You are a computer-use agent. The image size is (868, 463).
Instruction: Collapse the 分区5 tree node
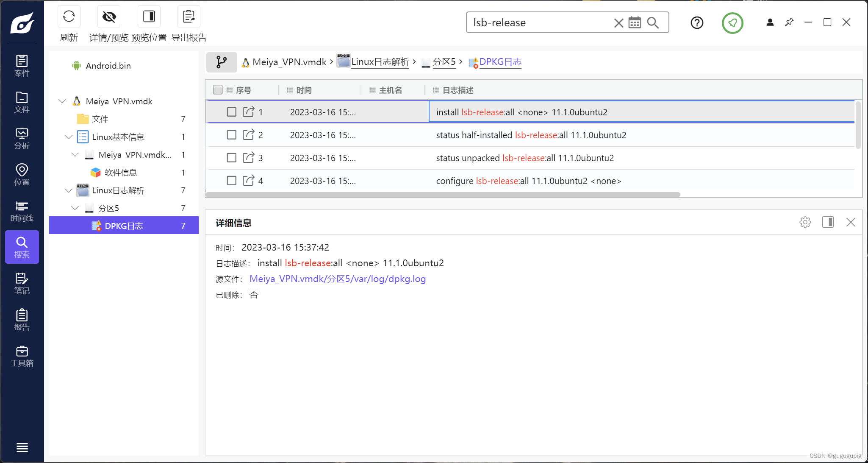pyautogui.click(x=75, y=208)
